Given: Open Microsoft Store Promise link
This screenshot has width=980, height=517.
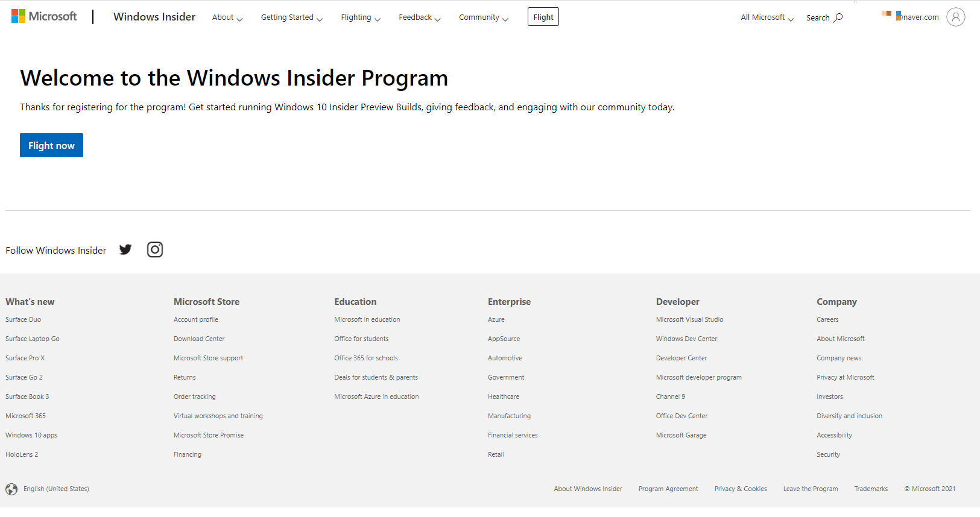Looking at the screenshot, I should [209, 435].
